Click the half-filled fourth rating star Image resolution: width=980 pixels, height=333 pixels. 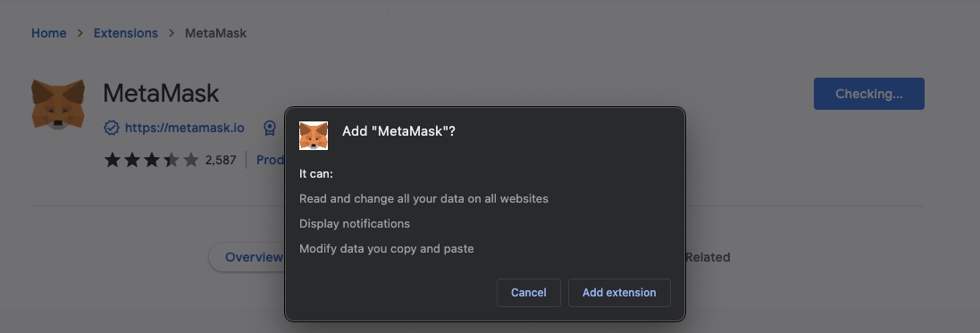(172, 160)
